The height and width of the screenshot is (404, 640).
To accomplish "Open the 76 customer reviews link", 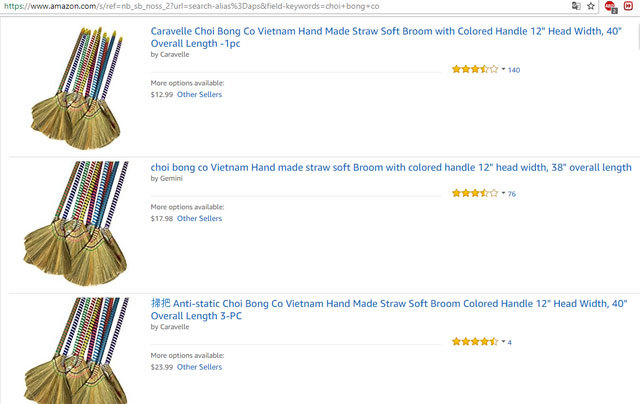I will click(512, 194).
